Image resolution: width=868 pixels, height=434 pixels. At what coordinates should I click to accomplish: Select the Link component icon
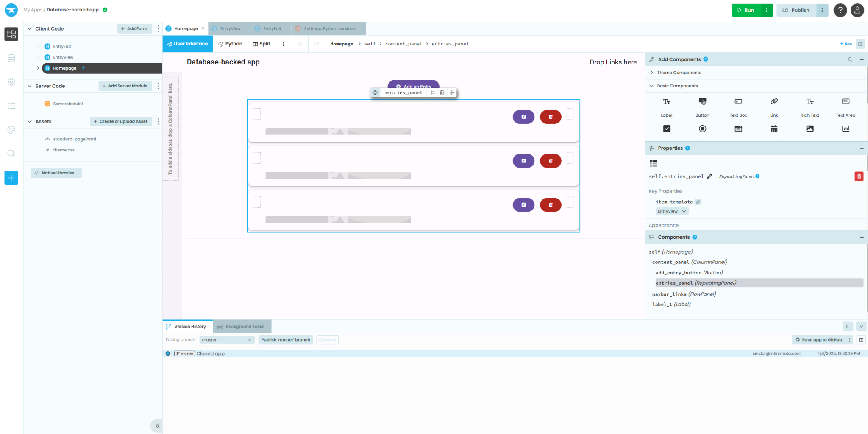(774, 102)
